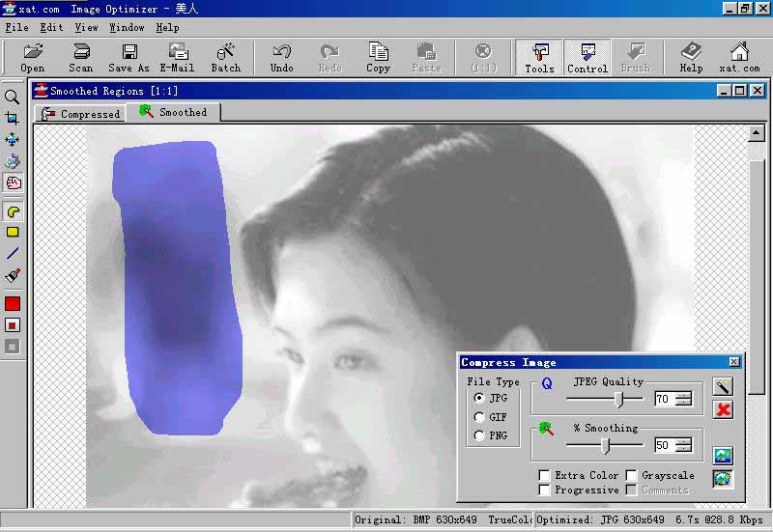Close the Compress Image dialog
Image resolution: width=773 pixels, height=532 pixels.
pos(734,362)
